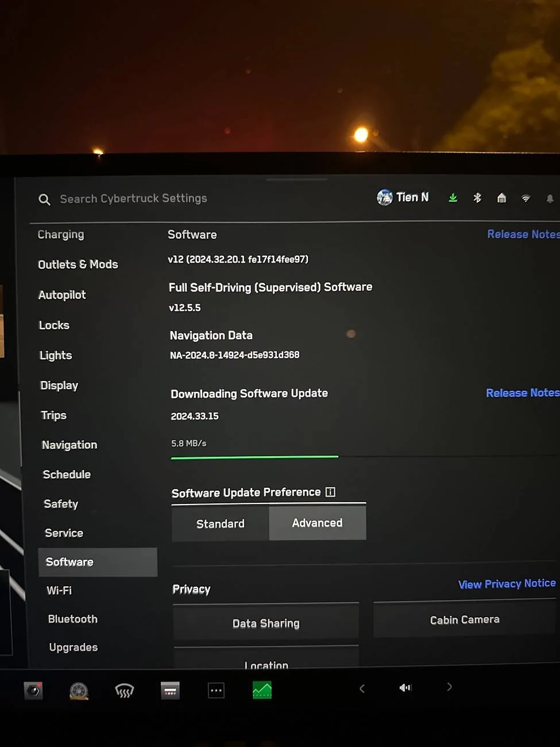This screenshot has height=747, width=560.
Task: Raise volume with the right chevron
Action: coord(449,687)
